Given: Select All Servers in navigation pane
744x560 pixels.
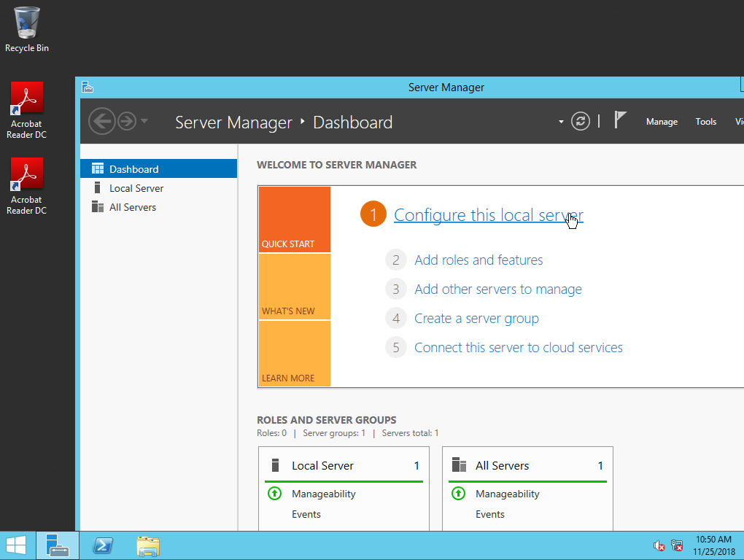Looking at the screenshot, I should [x=132, y=207].
